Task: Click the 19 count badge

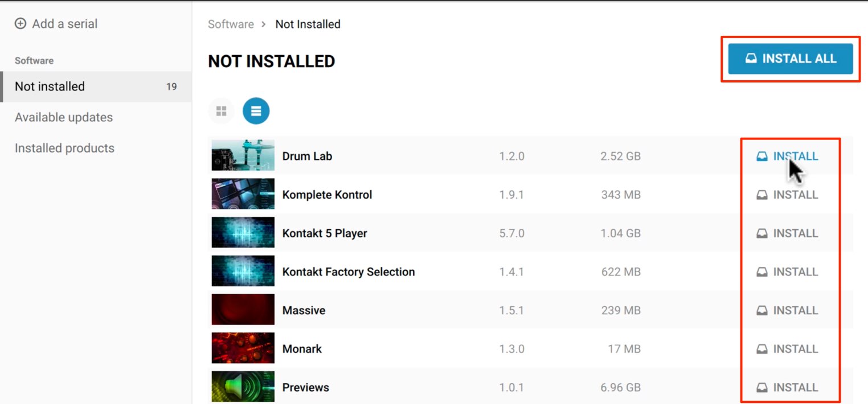Action: (171, 87)
